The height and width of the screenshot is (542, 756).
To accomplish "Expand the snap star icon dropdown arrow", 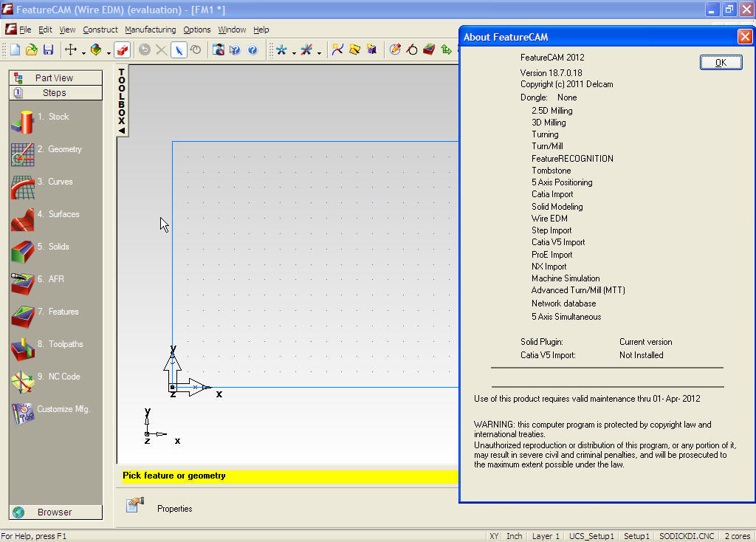I will pyautogui.click(x=294, y=52).
